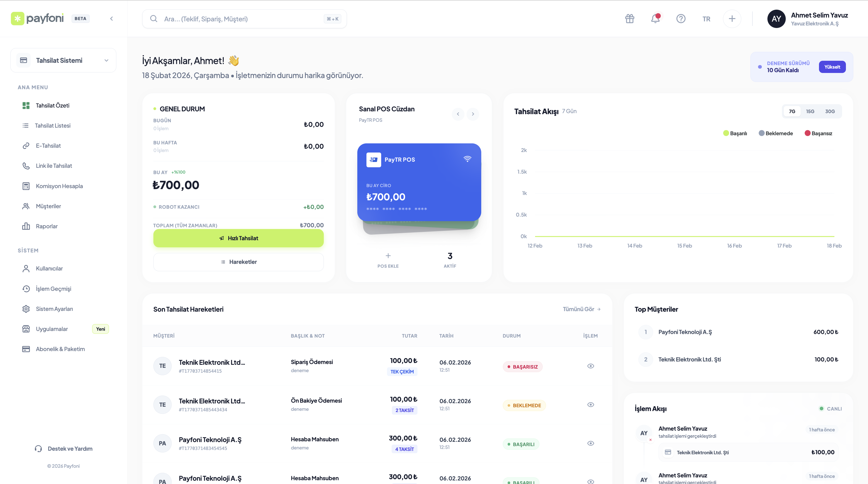Viewport: 868px width, 484px height.
Task: Switch chart to 30G view
Action: [x=830, y=111]
